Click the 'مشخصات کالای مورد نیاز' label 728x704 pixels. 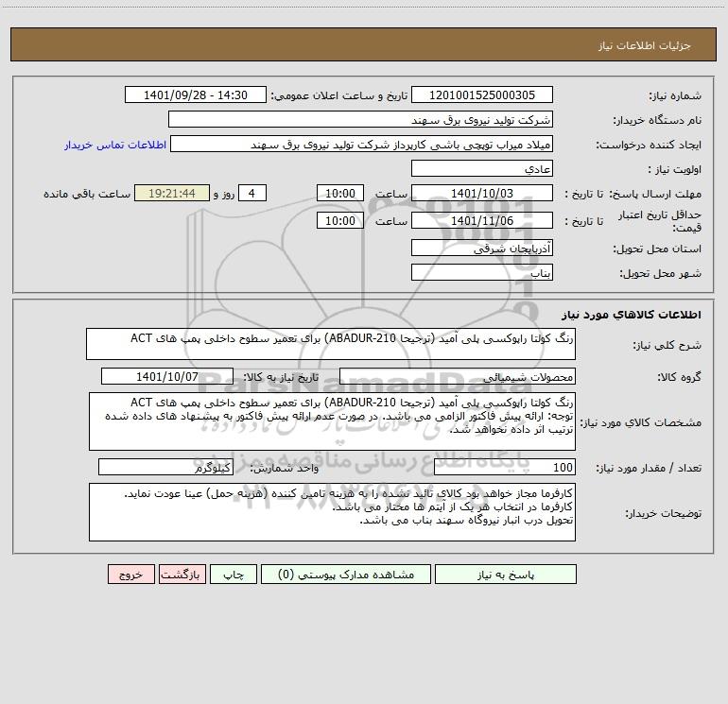pyautogui.click(x=641, y=422)
